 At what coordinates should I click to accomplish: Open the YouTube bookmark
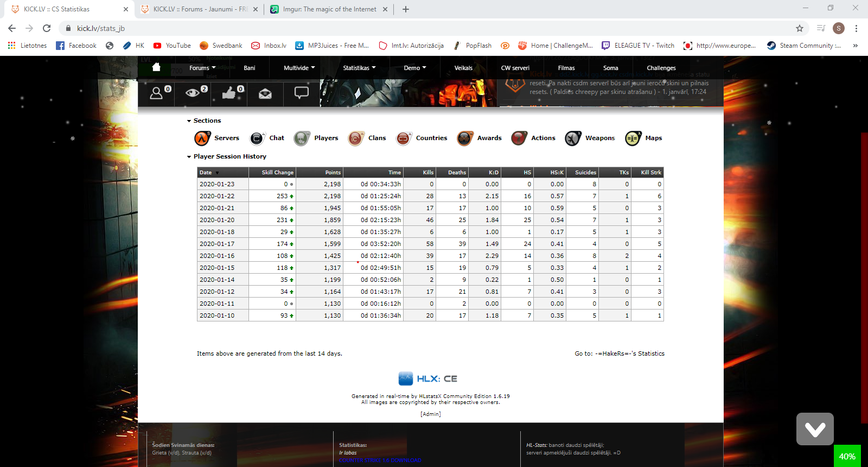coord(172,46)
